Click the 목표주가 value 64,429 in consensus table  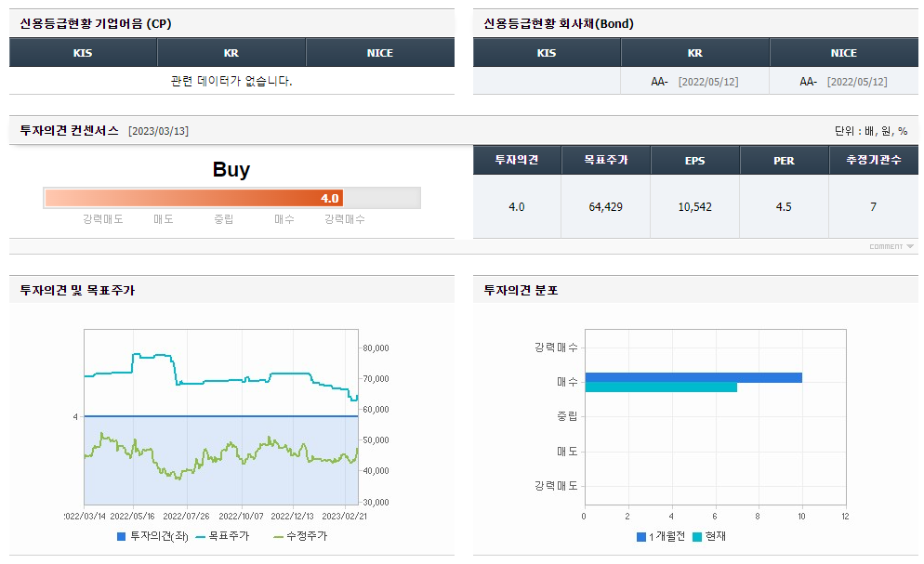[606, 204]
